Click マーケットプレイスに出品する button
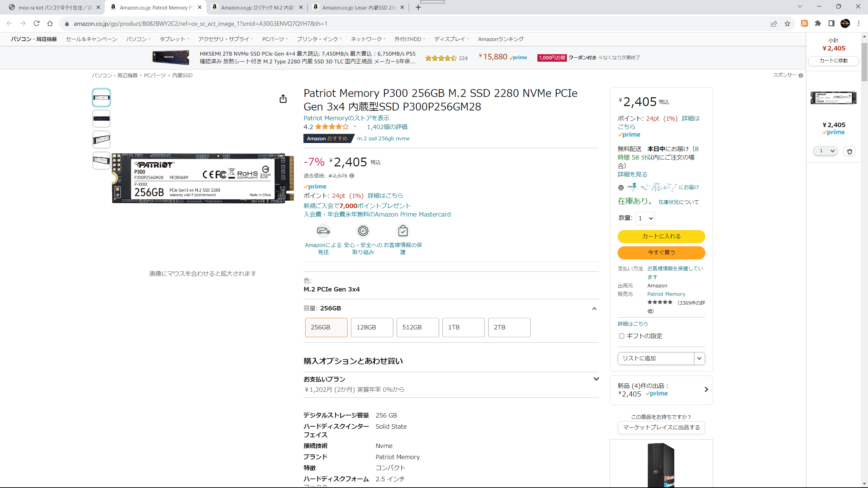868x488 pixels. pos(661,427)
